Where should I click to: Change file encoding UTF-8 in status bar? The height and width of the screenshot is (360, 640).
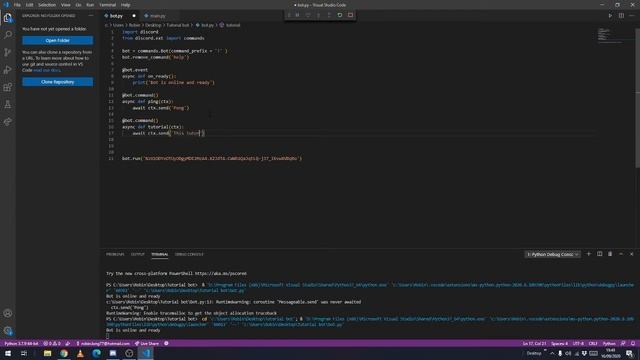pos(578,344)
